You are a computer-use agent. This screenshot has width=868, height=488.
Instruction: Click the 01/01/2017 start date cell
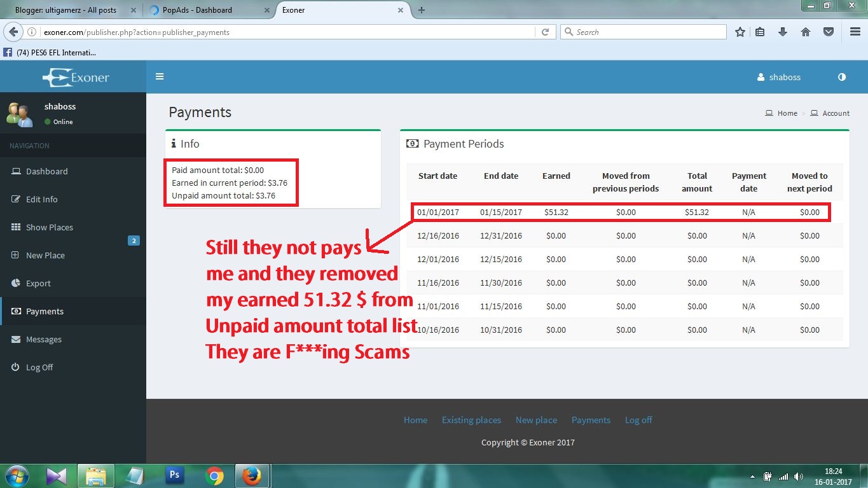(x=438, y=212)
